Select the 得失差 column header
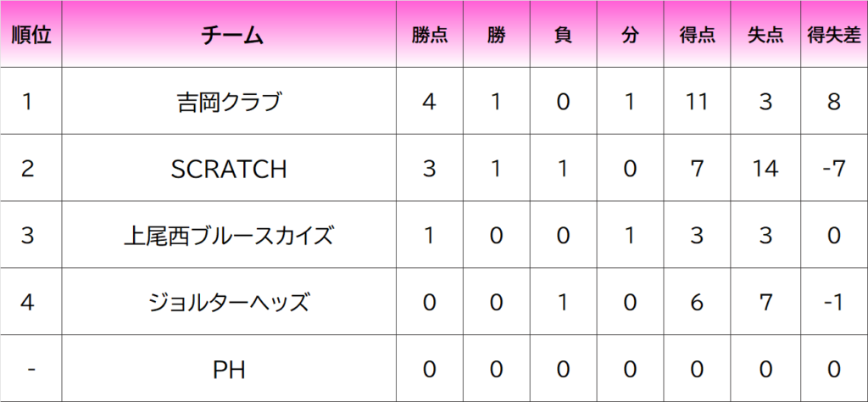 pyautogui.click(x=833, y=36)
